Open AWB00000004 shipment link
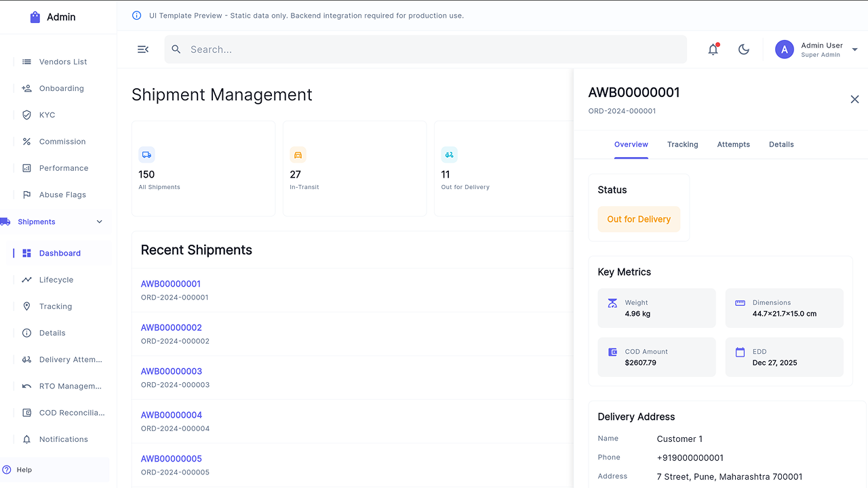The width and height of the screenshot is (868, 488). (172, 415)
